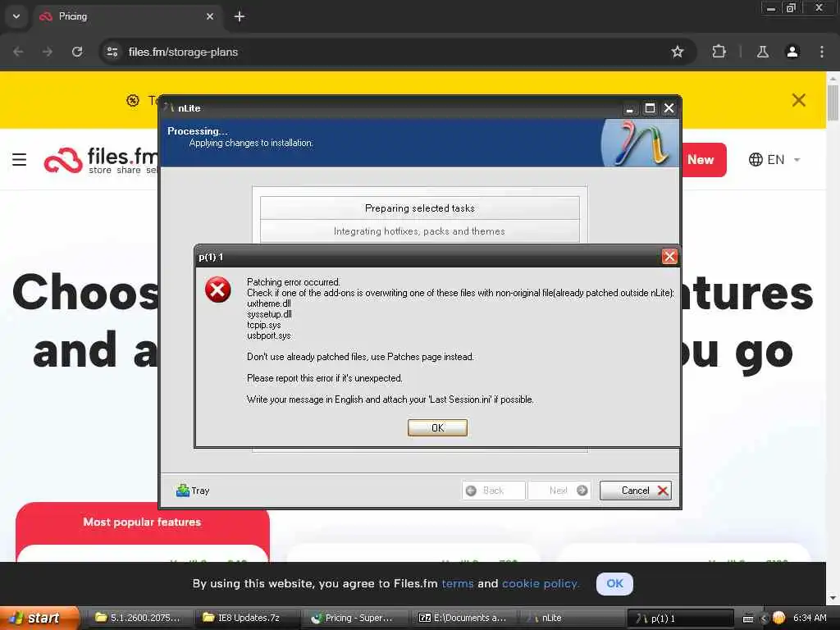The image size is (840, 630).
Task: Select the Pricing browser tab
Action: tap(126, 16)
